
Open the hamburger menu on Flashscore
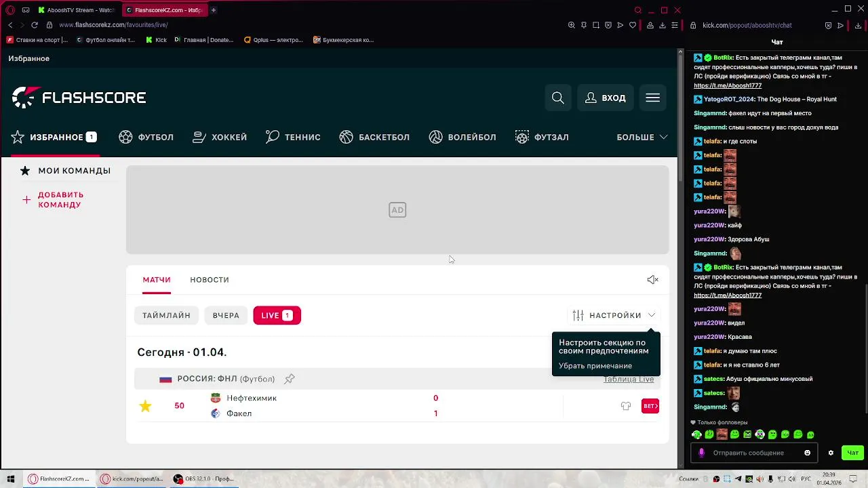(652, 98)
